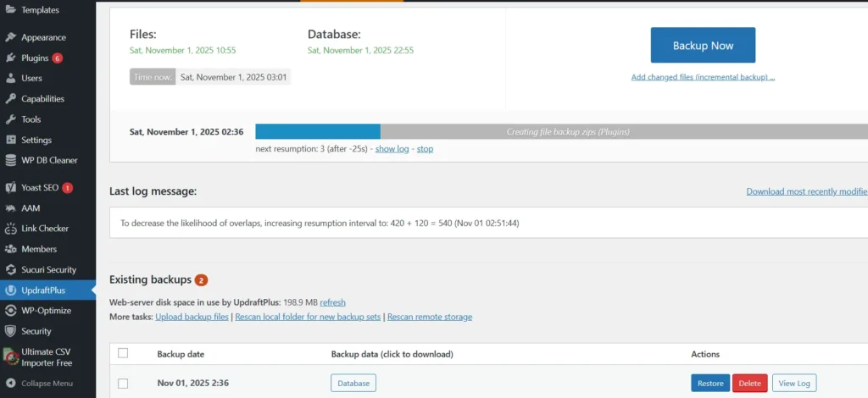
Task: Click the Templates folder icon in sidebar
Action: tap(10, 9)
